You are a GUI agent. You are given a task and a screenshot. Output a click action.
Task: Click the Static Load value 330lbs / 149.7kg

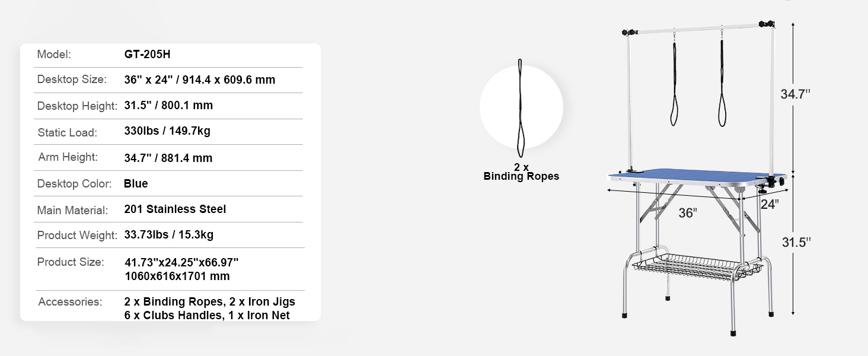pos(167,131)
